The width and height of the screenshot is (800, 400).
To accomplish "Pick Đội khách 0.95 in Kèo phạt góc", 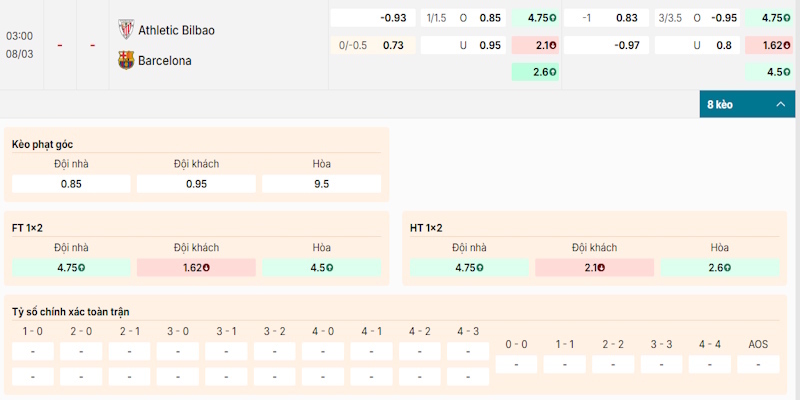I will pos(196,184).
